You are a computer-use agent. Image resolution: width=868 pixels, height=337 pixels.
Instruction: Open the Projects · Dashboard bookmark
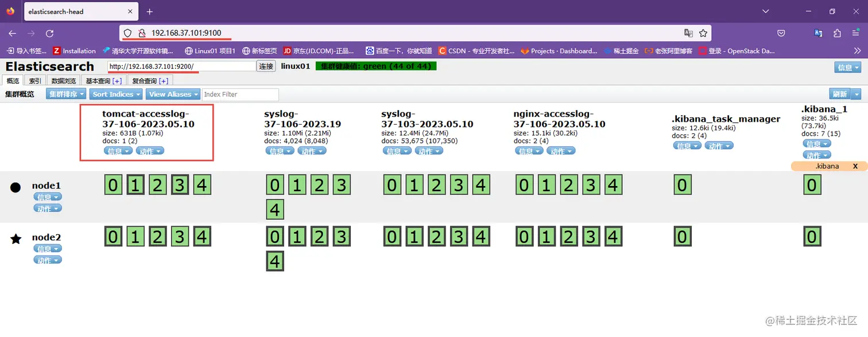pyautogui.click(x=559, y=51)
